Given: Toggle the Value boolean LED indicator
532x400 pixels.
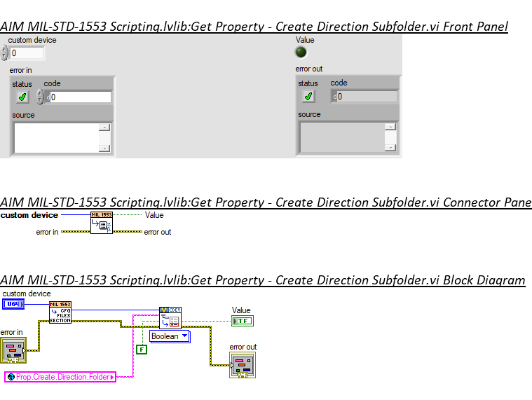Looking at the screenshot, I should 301,53.
